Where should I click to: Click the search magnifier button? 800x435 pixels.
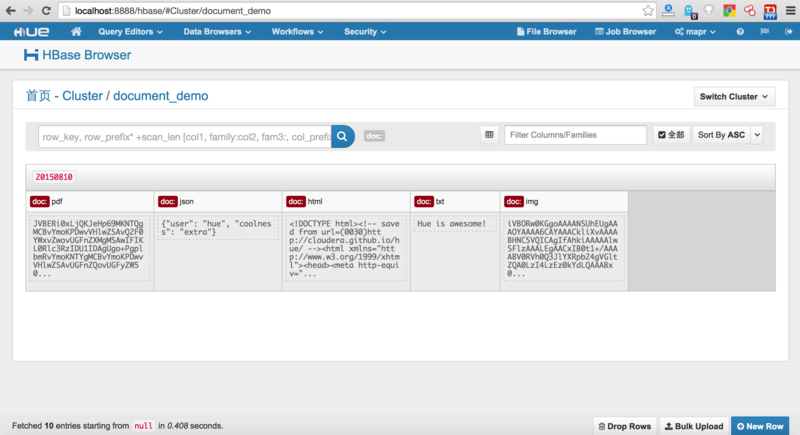click(342, 135)
